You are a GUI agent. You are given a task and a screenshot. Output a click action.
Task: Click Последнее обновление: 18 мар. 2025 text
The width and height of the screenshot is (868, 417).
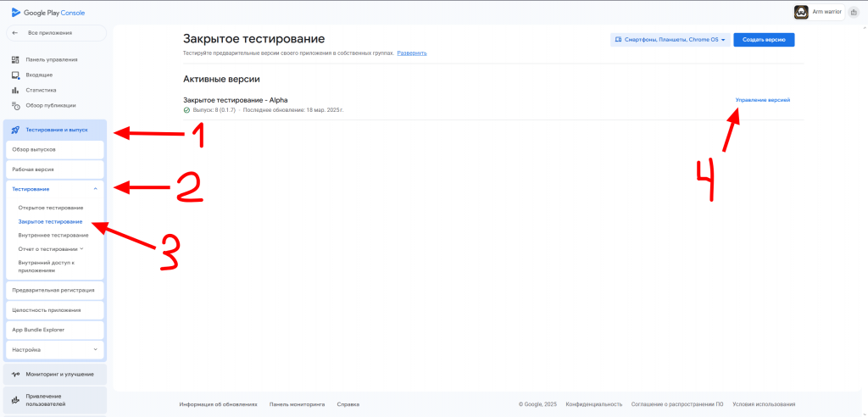coord(293,110)
